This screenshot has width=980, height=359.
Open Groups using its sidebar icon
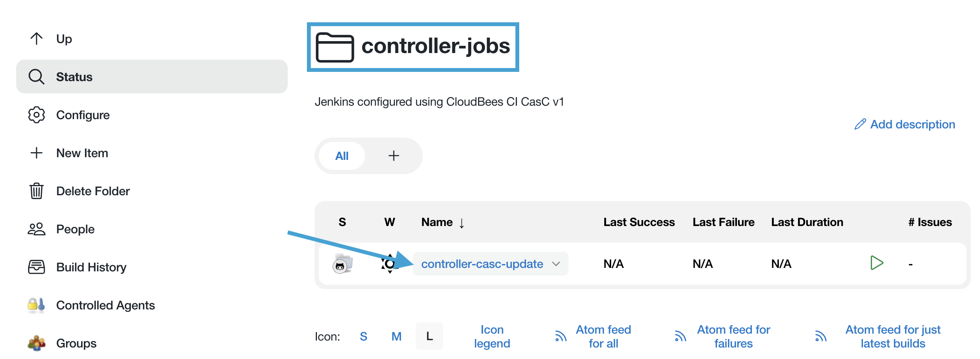tap(35, 342)
